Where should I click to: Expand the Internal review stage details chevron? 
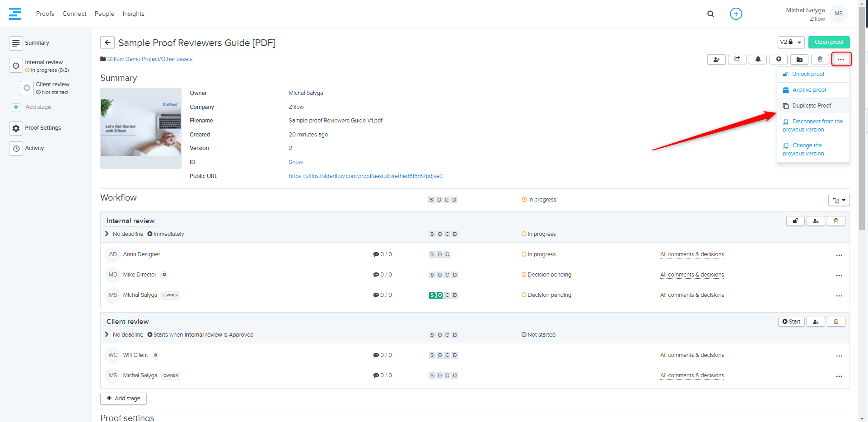point(107,234)
